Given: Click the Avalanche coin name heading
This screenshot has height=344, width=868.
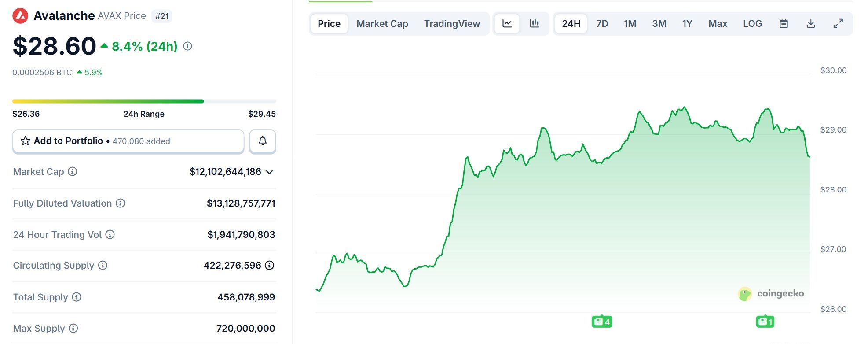Looking at the screenshot, I should point(64,16).
